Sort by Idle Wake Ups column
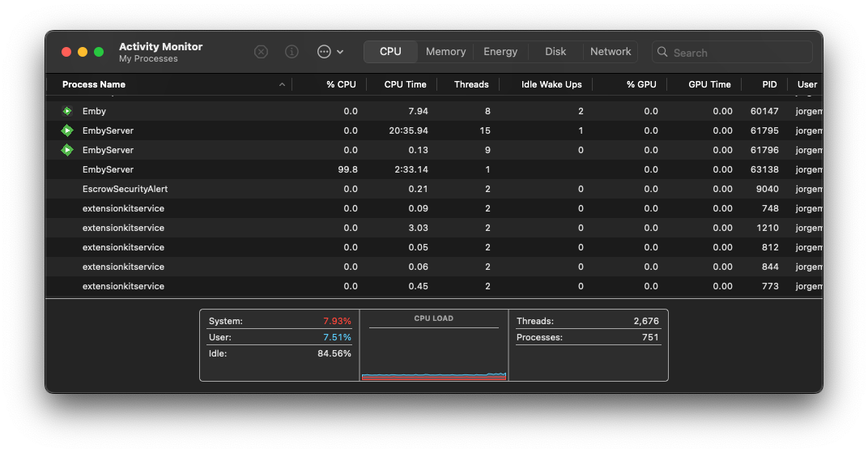The width and height of the screenshot is (868, 453). tap(551, 84)
